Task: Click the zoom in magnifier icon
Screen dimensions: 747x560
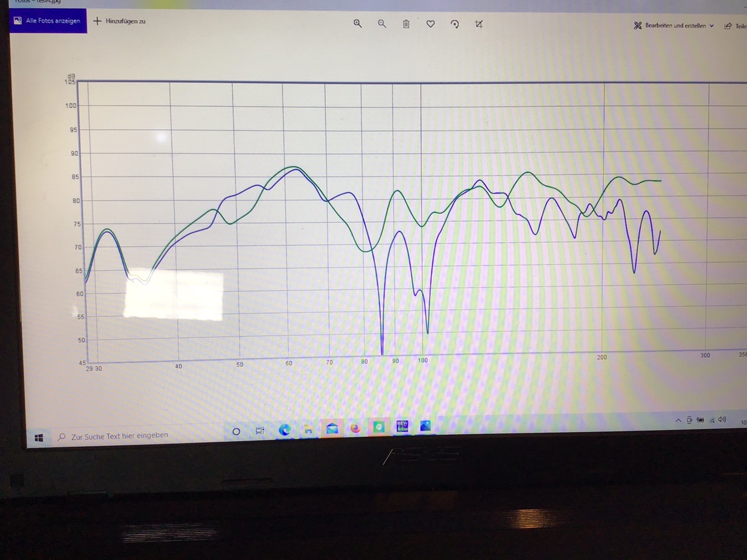Action: tap(358, 23)
